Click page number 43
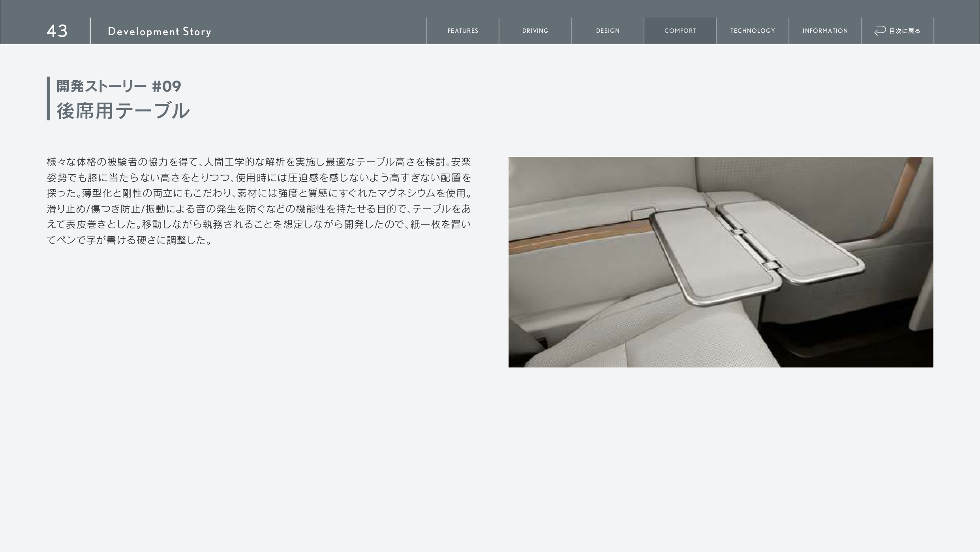This screenshot has height=552, width=980. coord(57,31)
